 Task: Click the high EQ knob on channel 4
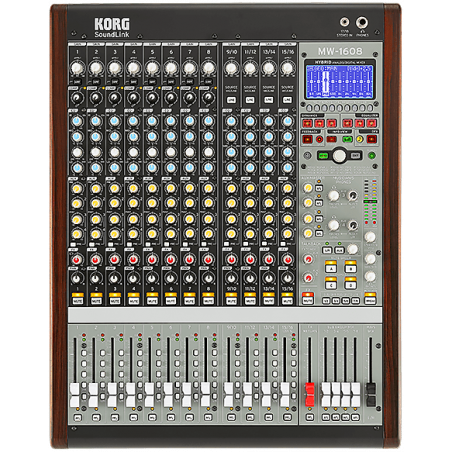[x=133, y=121]
